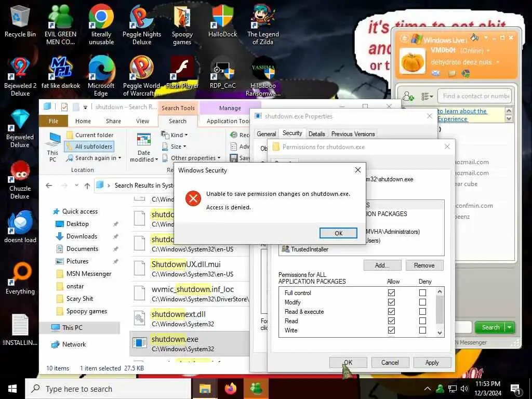This screenshot has height=399, width=532.
Task: Click the sharing folder icon in Messenger
Action: [x=452, y=73]
